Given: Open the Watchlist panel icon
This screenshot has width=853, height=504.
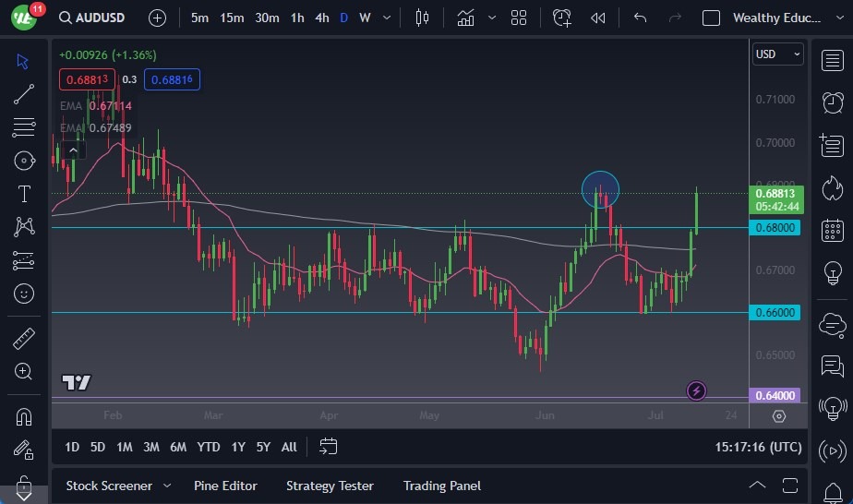Looking at the screenshot, I should (833, 59).
